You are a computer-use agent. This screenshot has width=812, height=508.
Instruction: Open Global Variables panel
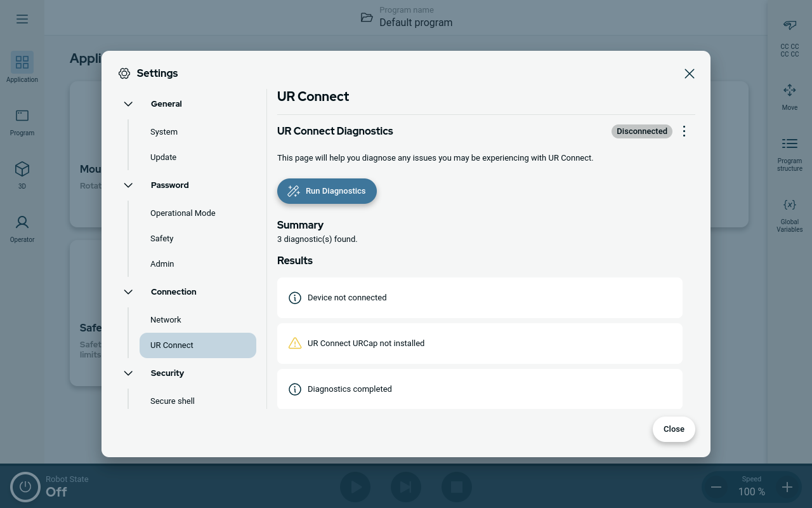pos(789,205)
